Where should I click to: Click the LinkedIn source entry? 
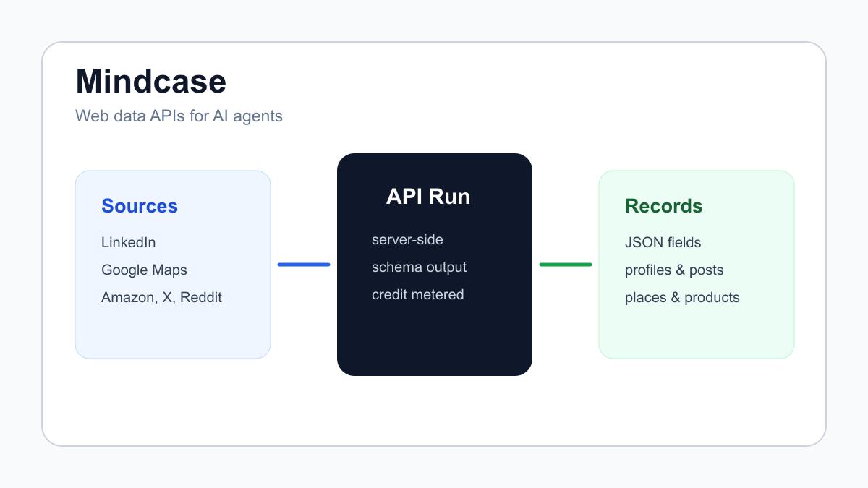pos(128,242)
